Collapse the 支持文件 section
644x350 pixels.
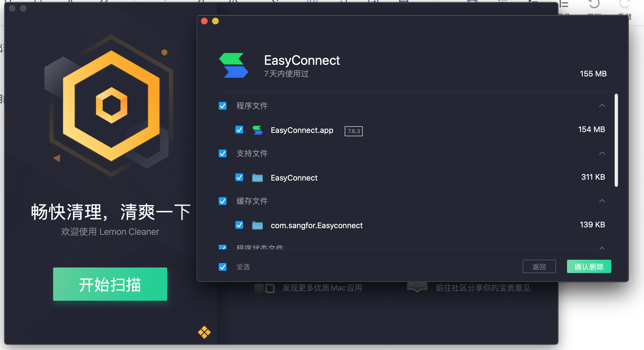pos(602,153)
